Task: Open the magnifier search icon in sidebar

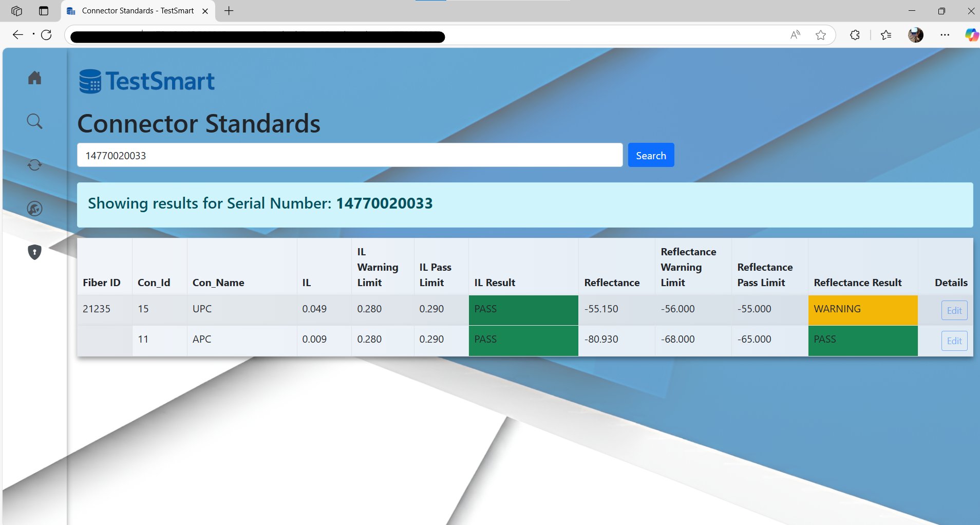Action: pyautogui.click(x=34, y=122)
